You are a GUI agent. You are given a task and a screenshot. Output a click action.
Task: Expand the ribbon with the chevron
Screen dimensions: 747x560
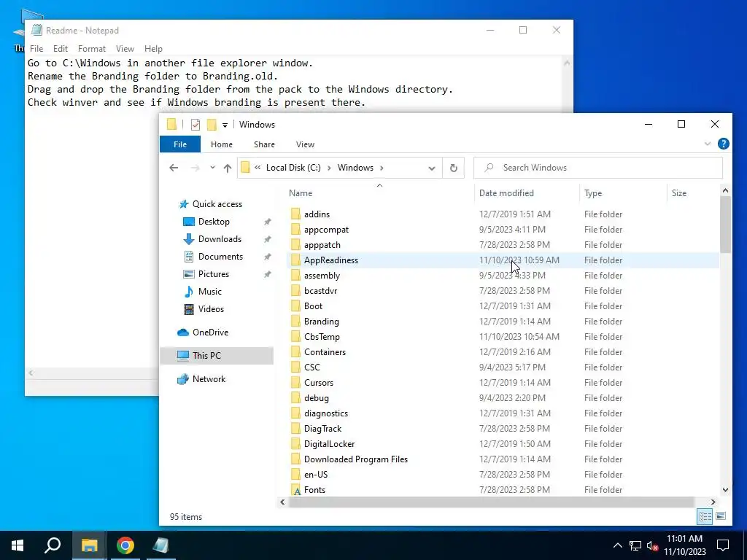[x=708, y=144]
